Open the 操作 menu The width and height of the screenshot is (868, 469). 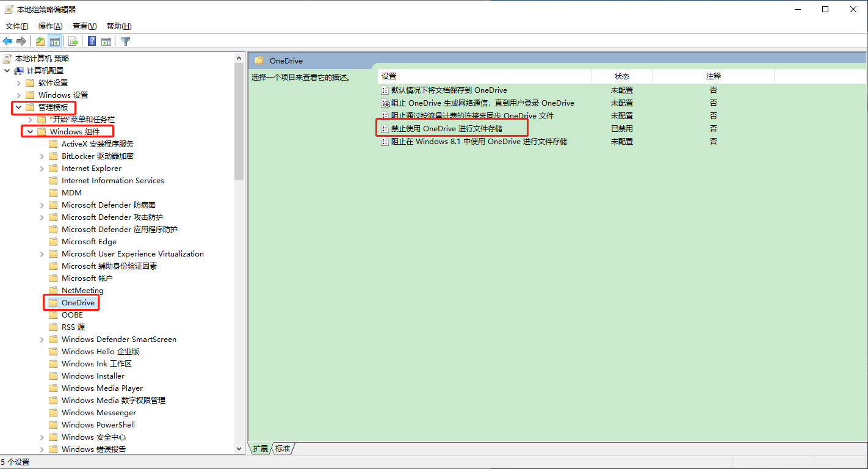coord(51,26)
